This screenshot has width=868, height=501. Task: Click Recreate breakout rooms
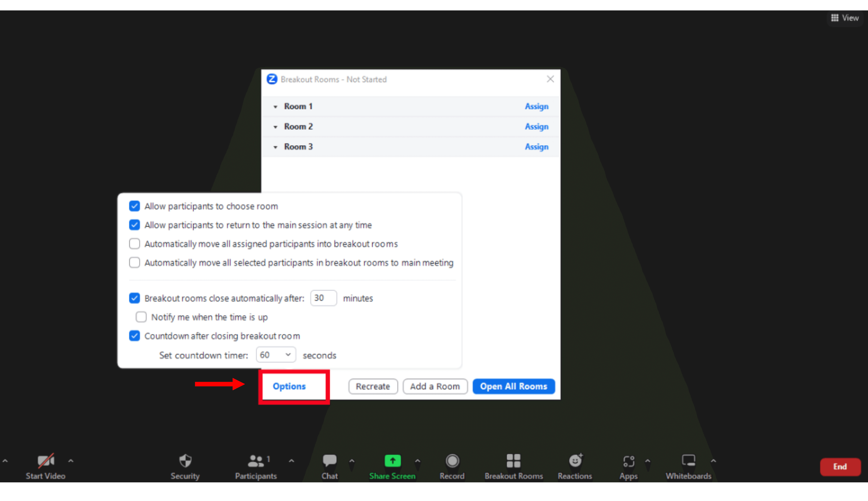(x=372, y=386)
